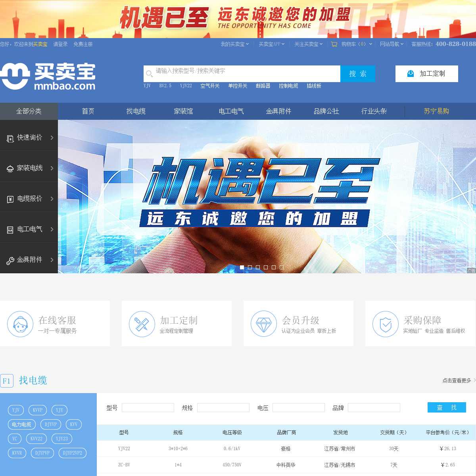Click the F1 floor badge
Viewport: 476px width, 476px height.
coord(7,380)
